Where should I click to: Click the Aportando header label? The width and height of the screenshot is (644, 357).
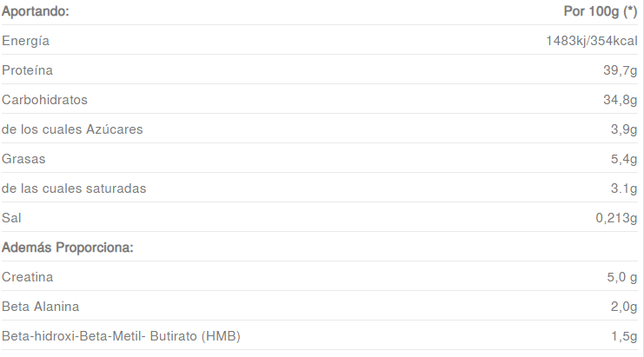pos(36,11)
